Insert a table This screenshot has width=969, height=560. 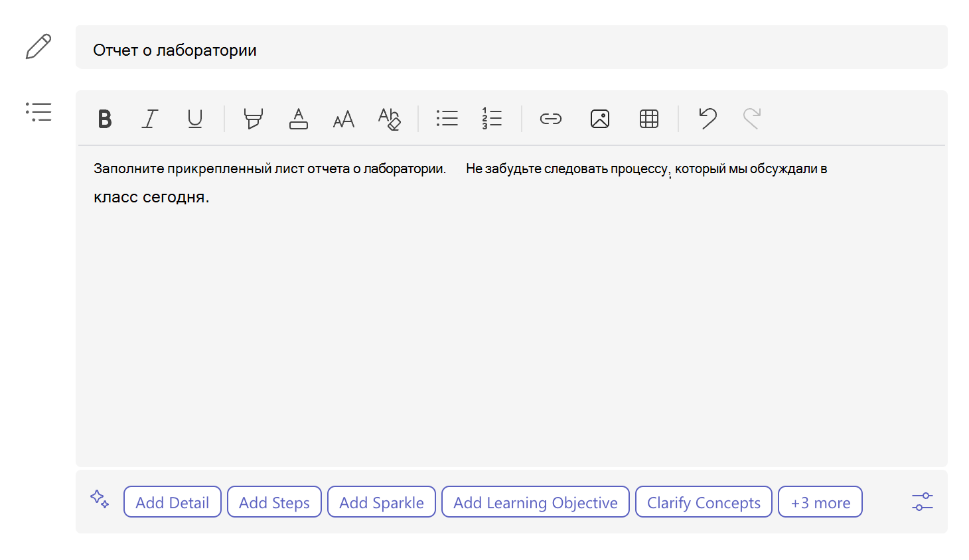(649, 119)
